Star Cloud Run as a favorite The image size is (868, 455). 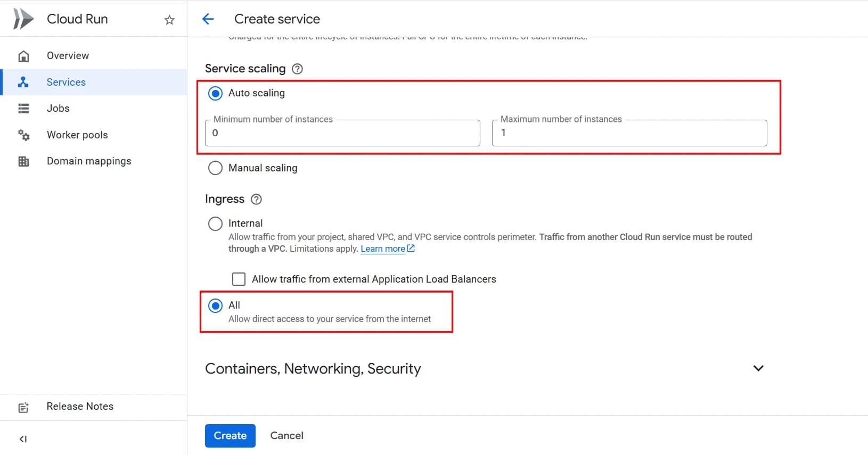pos(169,19)
